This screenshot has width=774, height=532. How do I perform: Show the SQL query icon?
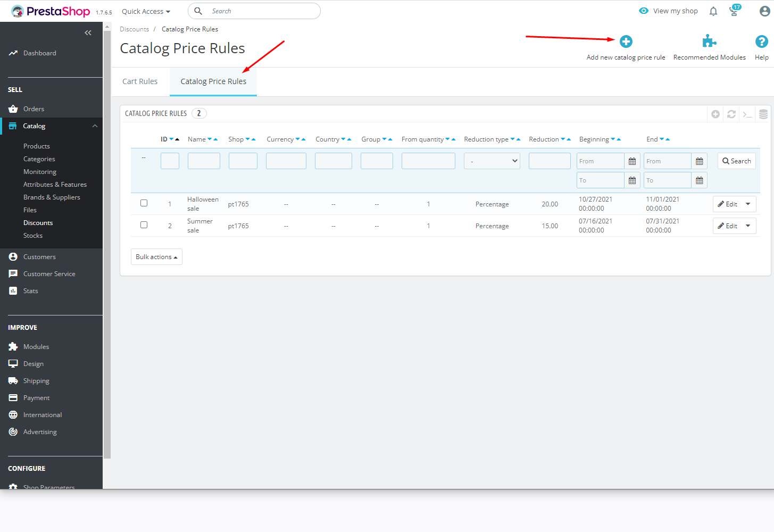click(747, 114)
